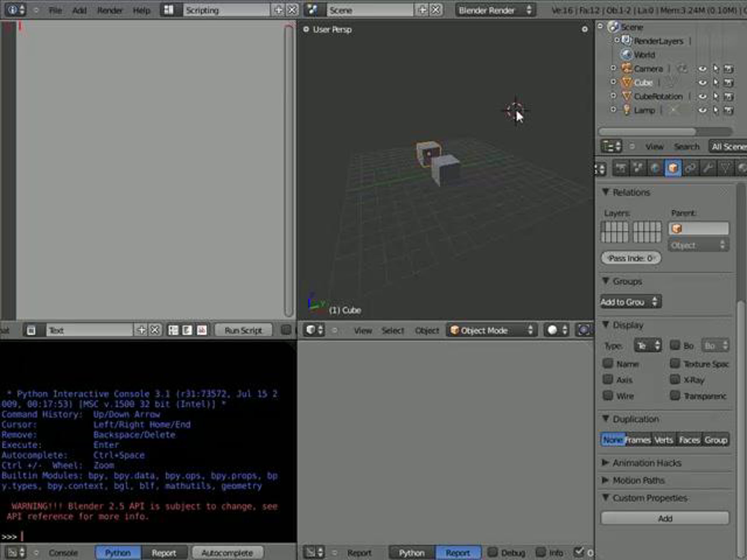Hide the Camera using its eye icon

click(x=702, y=69)
